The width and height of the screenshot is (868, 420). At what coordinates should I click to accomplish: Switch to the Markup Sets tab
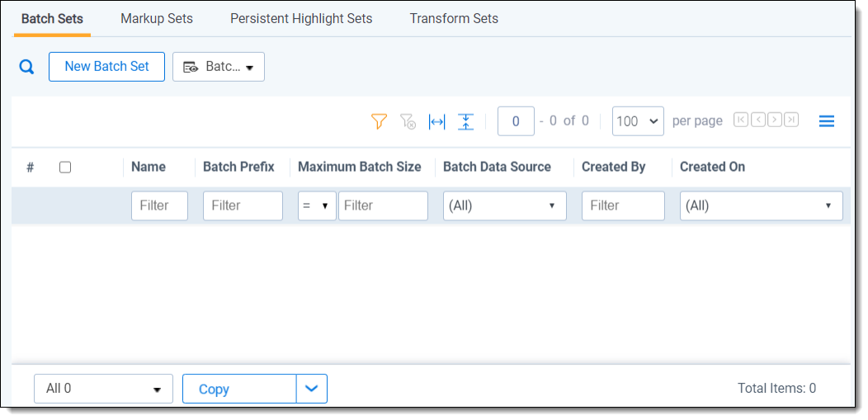pyautogui.click(x=157, y=18)
